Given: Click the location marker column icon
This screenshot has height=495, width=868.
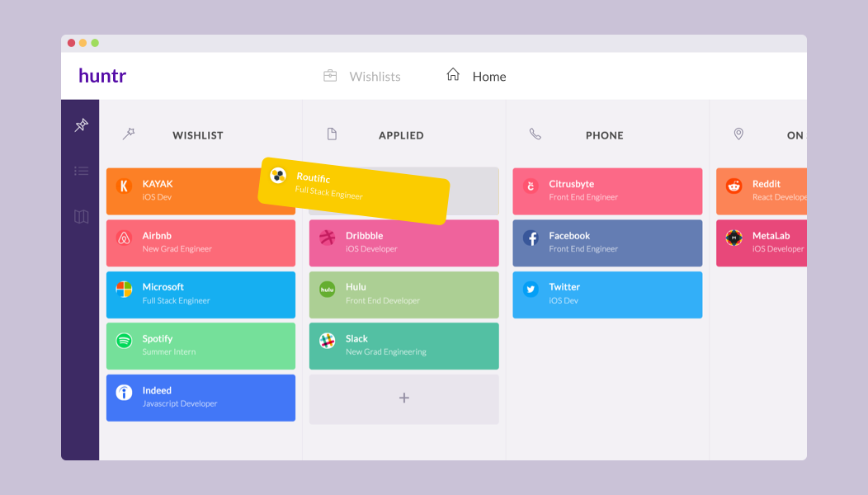Looking at the screenshot, I should coord(738,134).
